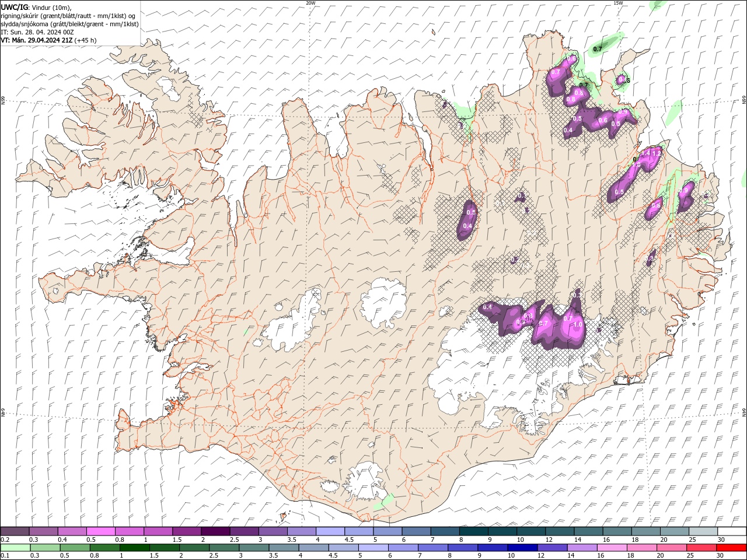Viewport: 747px width, 560px height.
Task: Pick the light pink 16 swatch in the lower legend row
Action: pos(611,548)
